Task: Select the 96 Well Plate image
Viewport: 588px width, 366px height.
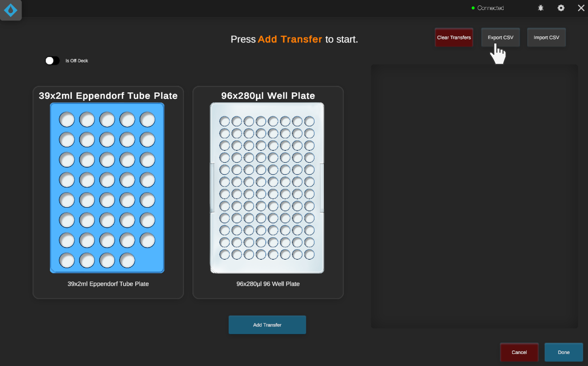Action: 267,188
